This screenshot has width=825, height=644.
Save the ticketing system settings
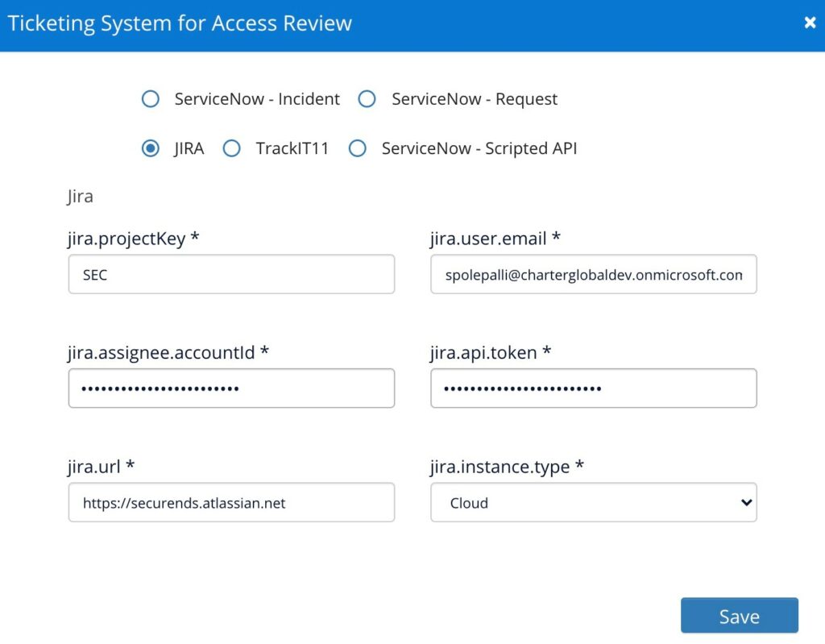pos(740,616)
